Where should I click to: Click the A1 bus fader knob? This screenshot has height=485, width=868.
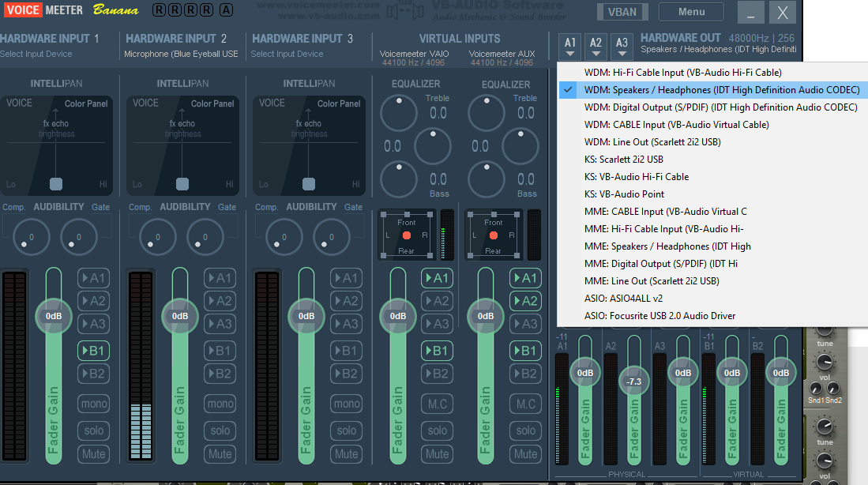pos(585,373)
